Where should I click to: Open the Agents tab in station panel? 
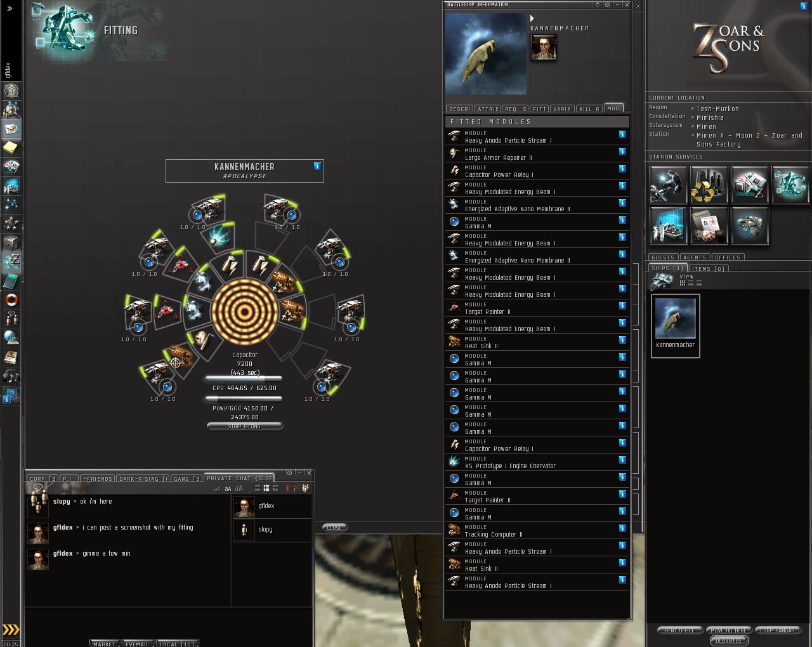pyautogui.click(x=695, y=258)
